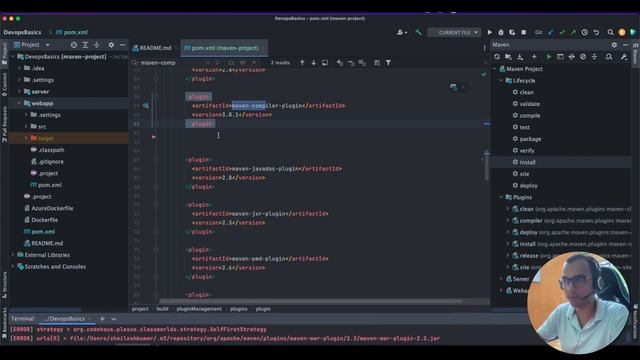Run with coverage icon in the top toolbar
This screenshot has height=360, width=640.
coord(512,32)
